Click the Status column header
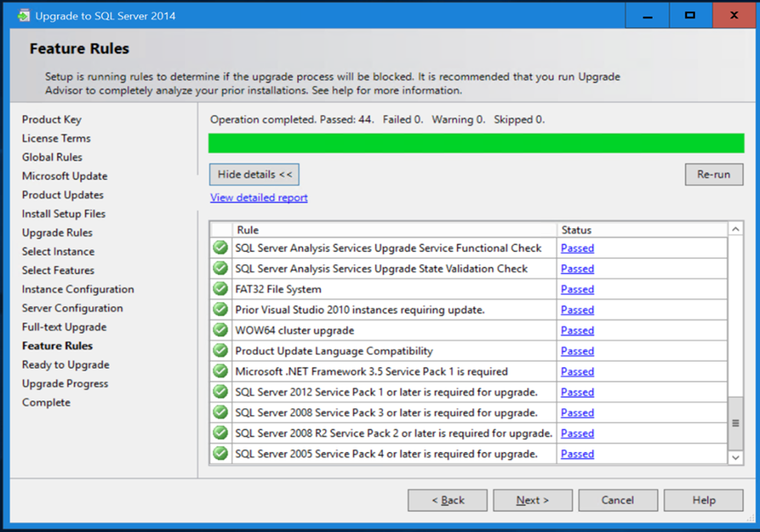 pyautogui.click(x=642, y=230)
